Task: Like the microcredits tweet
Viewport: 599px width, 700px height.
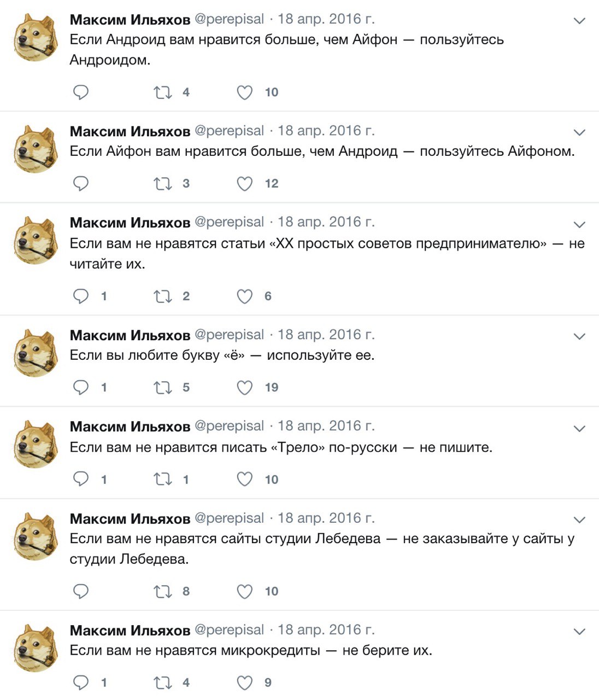Action: [244, 682]
